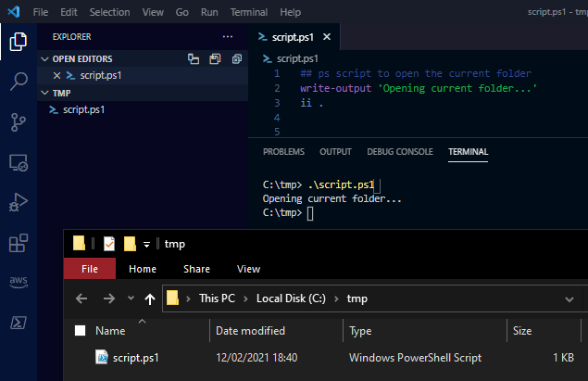Open the AWS toolkit panel
This screenshot has width=588, height=381.
pyautogui.click(x=18, y=282)
